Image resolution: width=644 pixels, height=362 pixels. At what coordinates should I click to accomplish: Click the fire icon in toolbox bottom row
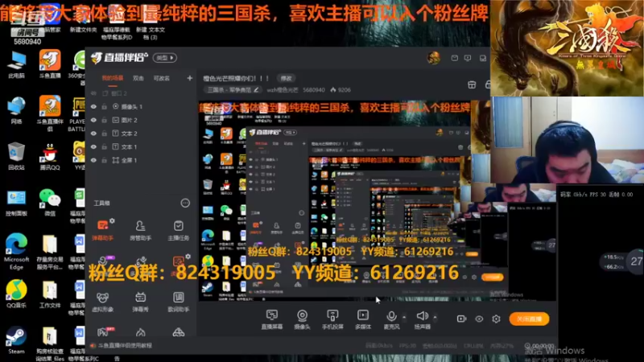pyautogui.click(x=140, y=332)
